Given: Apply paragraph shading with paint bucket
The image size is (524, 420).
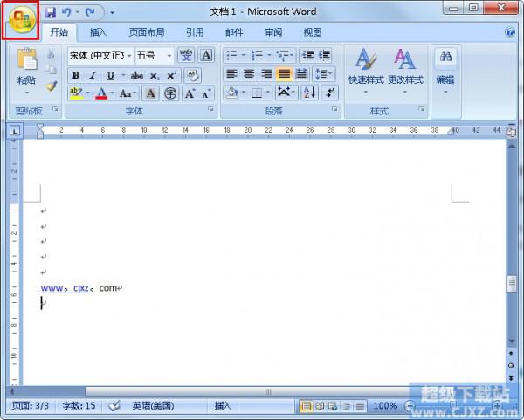Looking at the screenshot, I should point(231,93).
